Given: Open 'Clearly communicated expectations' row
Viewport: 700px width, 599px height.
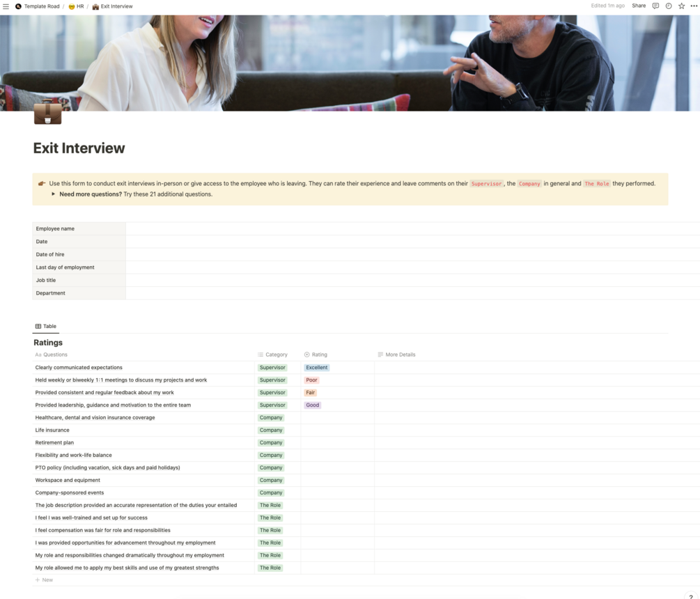Looking at the screenshot, I should (x=79, y=367).
